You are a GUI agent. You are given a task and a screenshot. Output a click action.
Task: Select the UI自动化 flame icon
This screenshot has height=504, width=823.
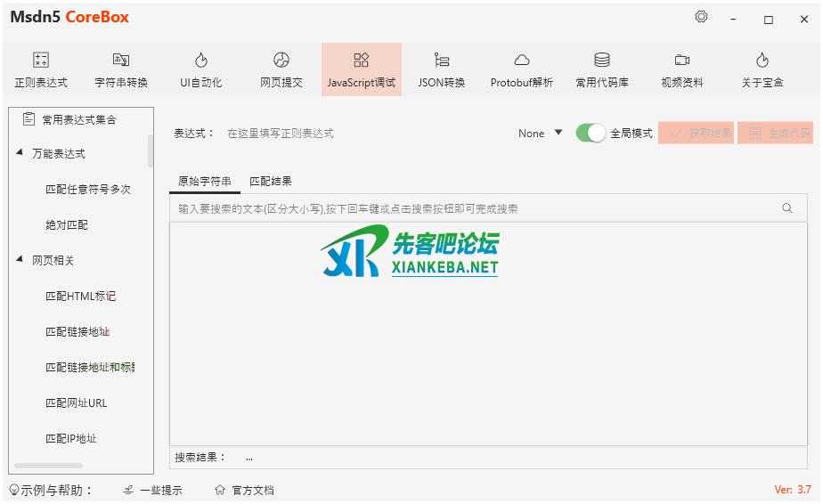click(201, 61)
